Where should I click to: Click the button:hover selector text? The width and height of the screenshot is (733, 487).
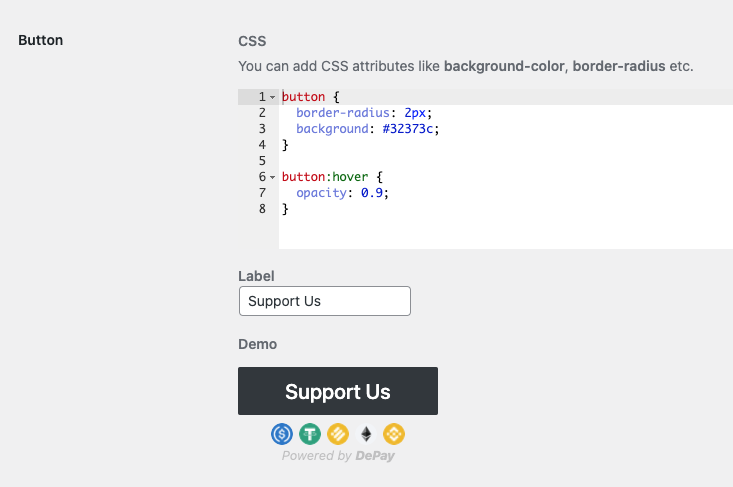[325, 177]
